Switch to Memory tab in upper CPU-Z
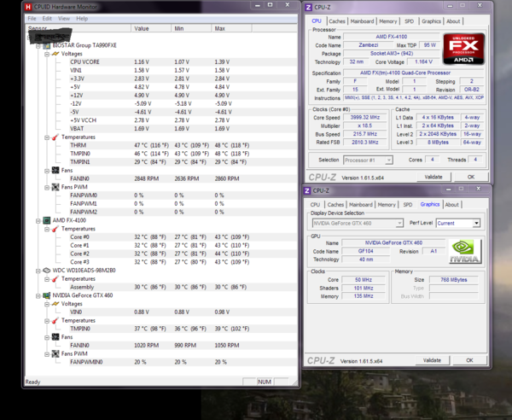Image resolution: width=512 pixels, height=420 pixels. tap(388, 21)
